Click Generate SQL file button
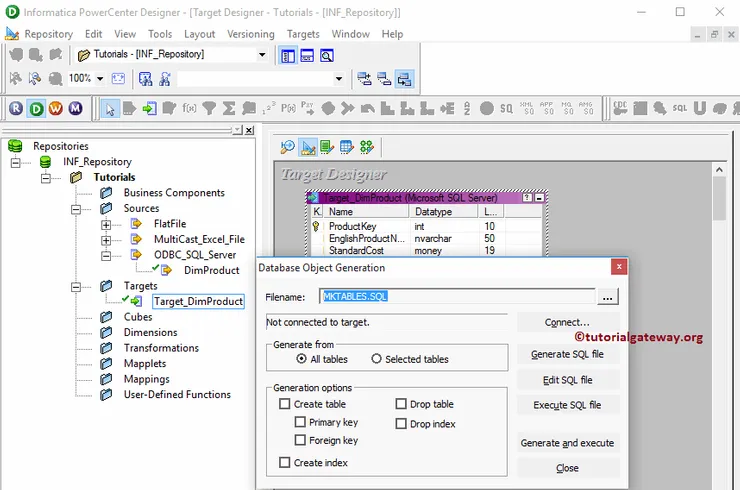Viewport: 740px width, 490px height. coord(567,354)
